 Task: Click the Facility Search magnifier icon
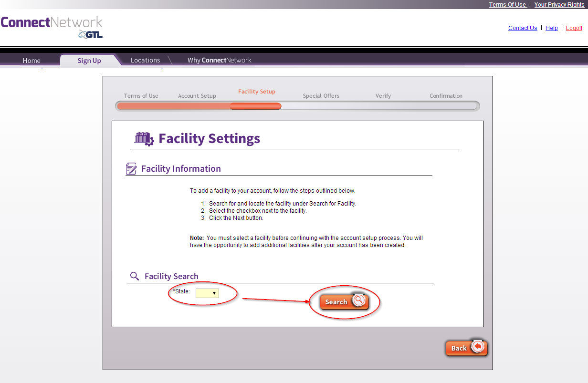point(135,276)
